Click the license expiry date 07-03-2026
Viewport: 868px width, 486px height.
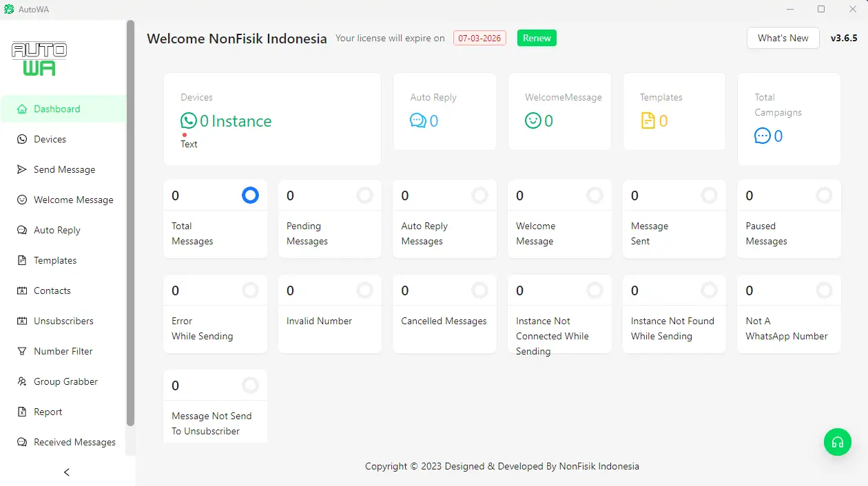point(479,39)
